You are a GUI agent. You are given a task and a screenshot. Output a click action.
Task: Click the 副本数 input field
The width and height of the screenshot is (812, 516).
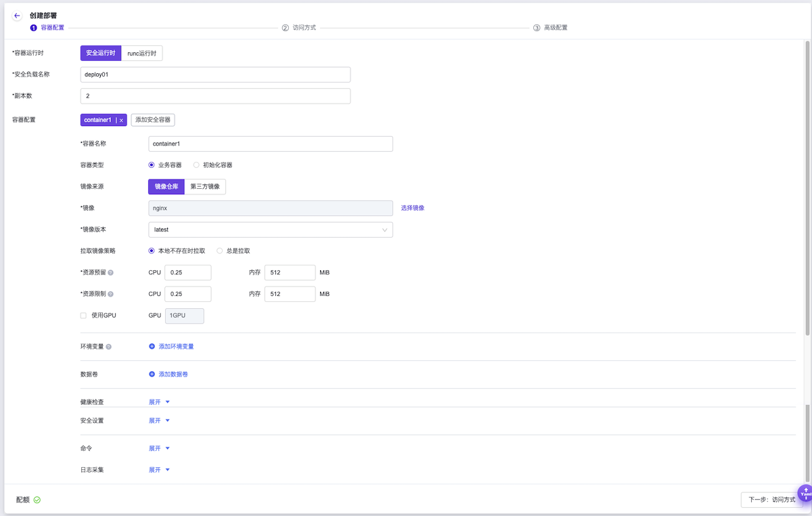coord(215,96)
